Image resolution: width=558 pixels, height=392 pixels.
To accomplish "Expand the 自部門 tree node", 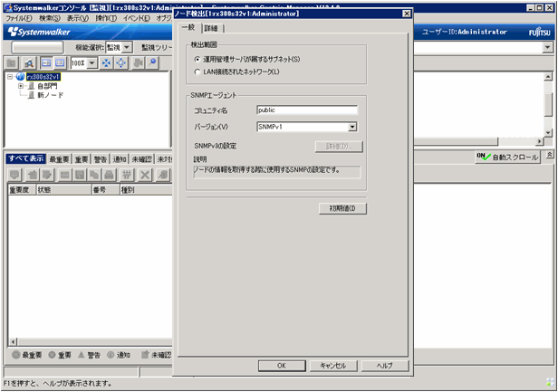I will click(21, 86).
